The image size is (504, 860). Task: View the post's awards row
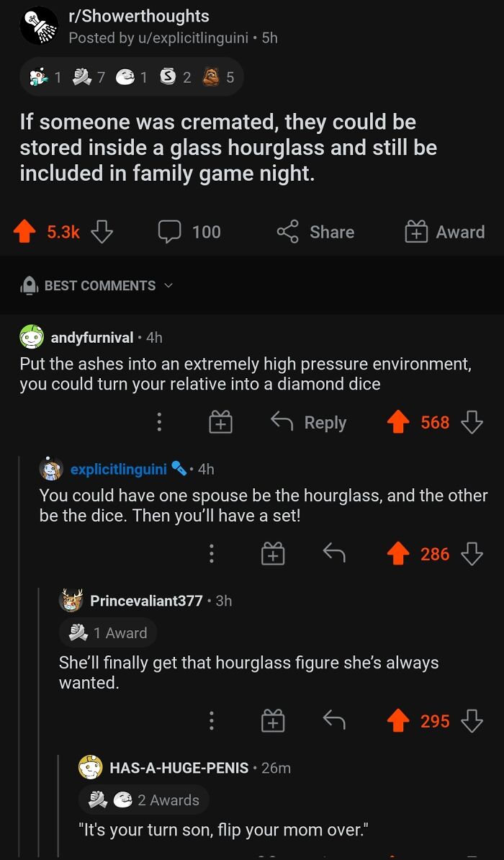[x=131, y=77]
